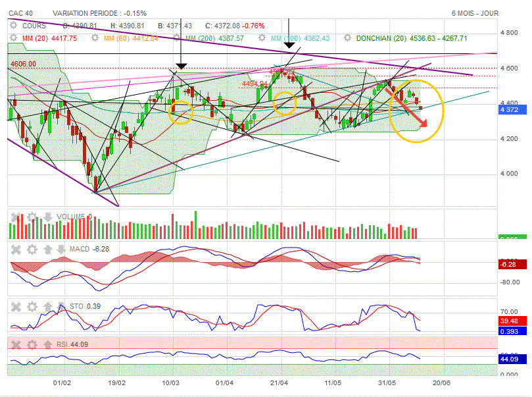Remove the MACD indicator panel

(x=16, y=250)
